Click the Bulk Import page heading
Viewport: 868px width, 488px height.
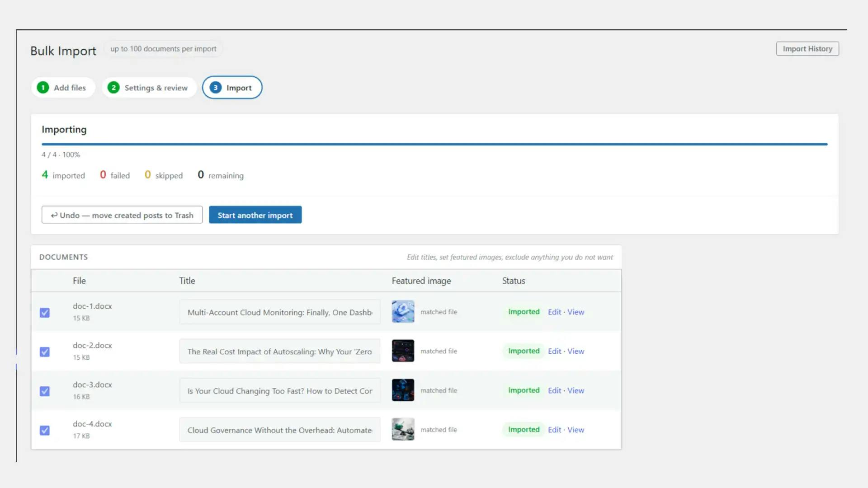63,51
